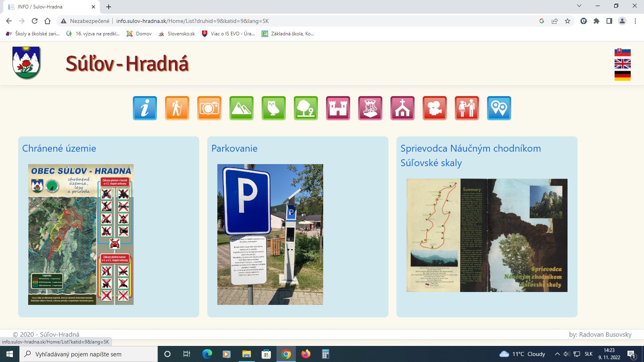
Task: Open the tab search dropdown arrow
Action: tap(579, 6)
